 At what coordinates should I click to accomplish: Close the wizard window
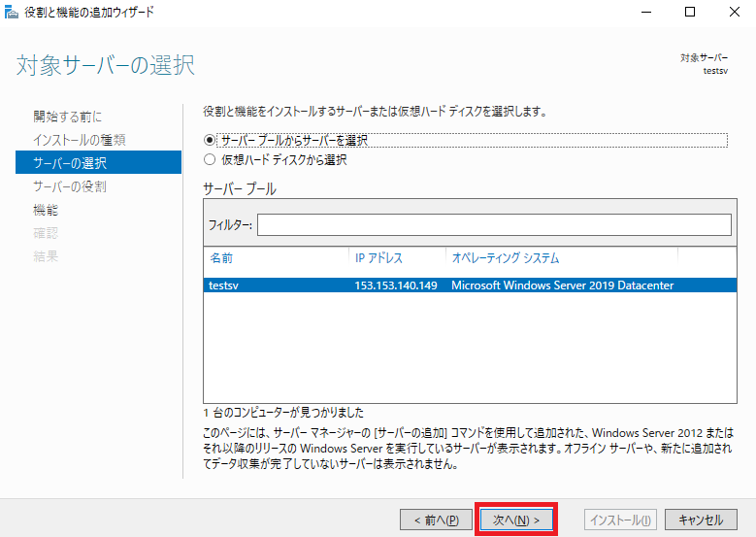point(735,12)
